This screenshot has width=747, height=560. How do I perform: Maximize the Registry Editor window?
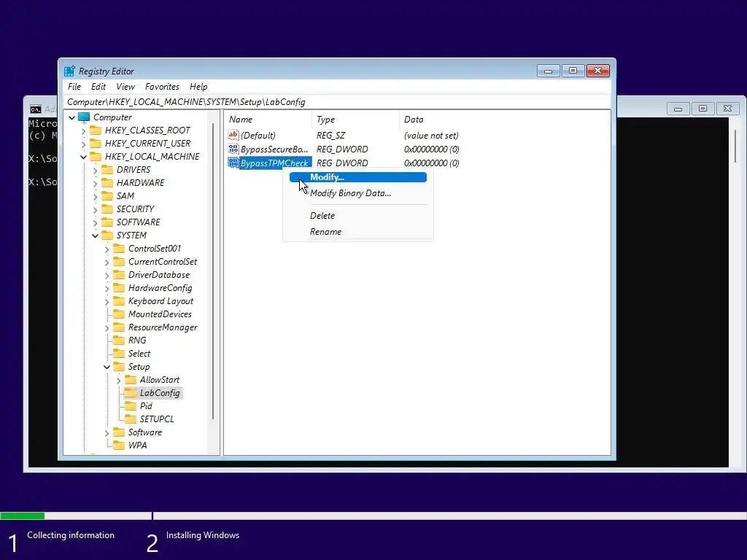tap(573, 71)
